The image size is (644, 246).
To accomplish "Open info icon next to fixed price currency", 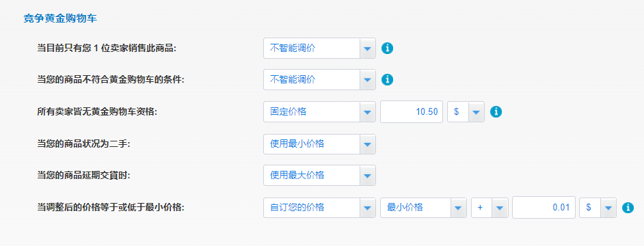I will click(x=496, y=111).
